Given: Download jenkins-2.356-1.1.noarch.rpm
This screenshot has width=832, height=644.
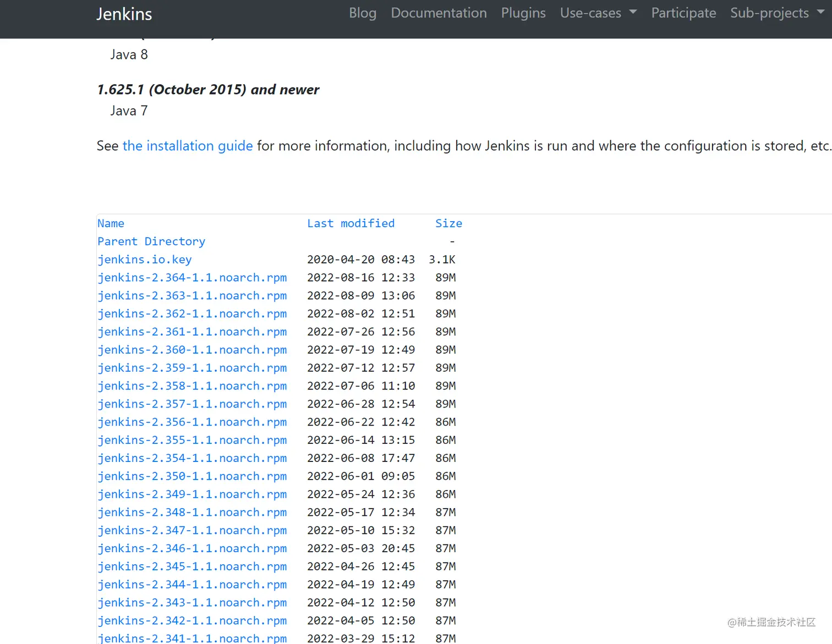Looking at the screenshot, I should (x=192, y=422).
